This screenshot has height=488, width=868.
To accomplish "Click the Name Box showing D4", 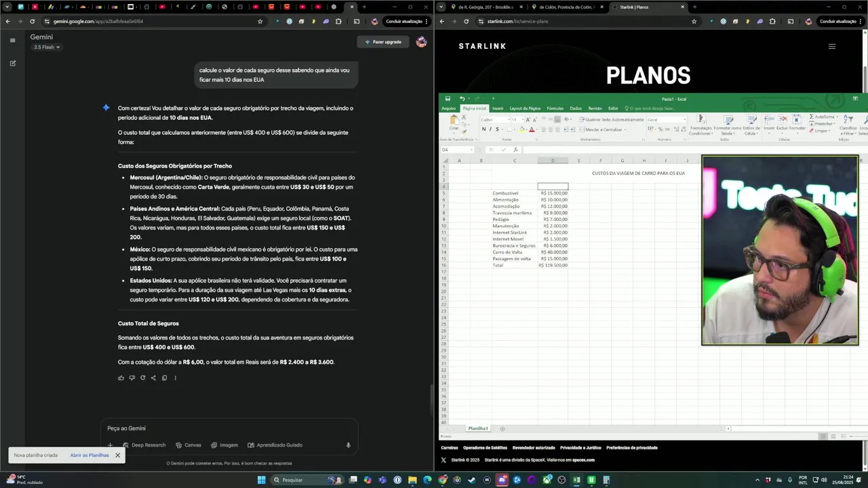I will click(x=458, y=150).
